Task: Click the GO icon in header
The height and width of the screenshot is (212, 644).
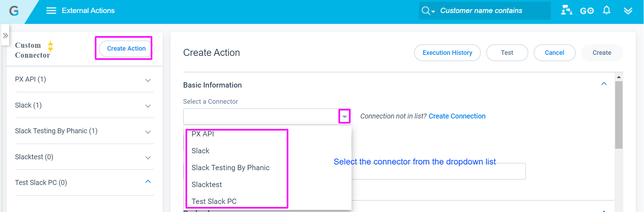Action: coord(587,11)
